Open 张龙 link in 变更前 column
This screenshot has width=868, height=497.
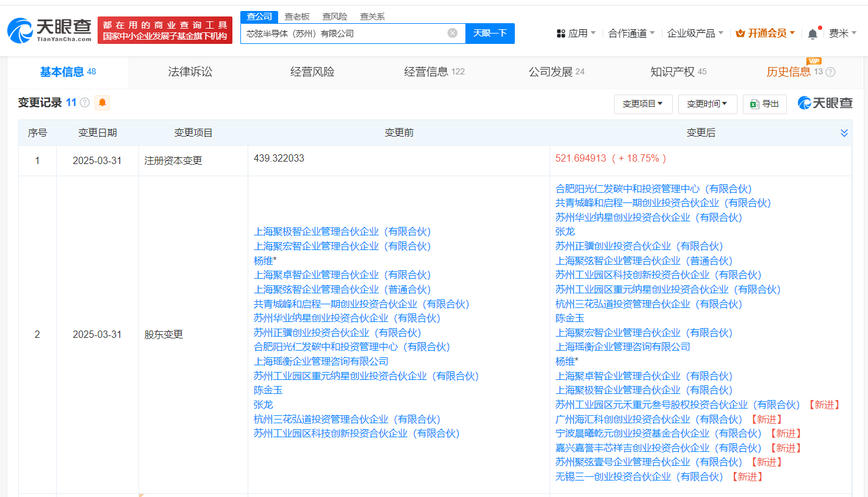[x=264, y=405]
